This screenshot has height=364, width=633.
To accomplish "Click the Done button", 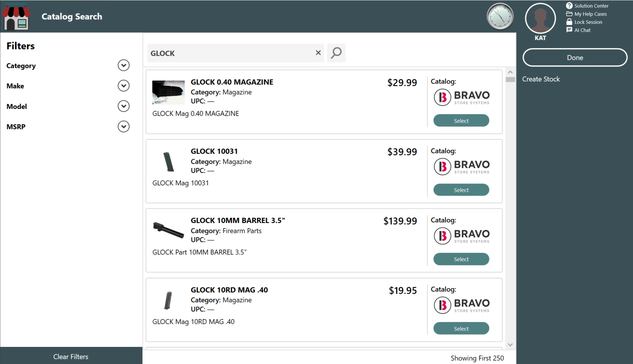I will tap(575, 58).
